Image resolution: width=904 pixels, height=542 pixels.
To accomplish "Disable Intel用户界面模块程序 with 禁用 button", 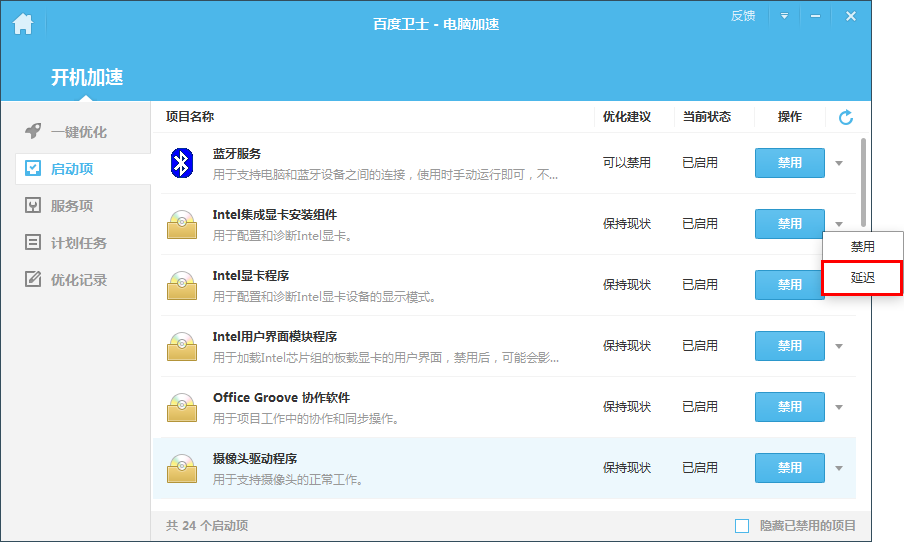I will 789,346.
